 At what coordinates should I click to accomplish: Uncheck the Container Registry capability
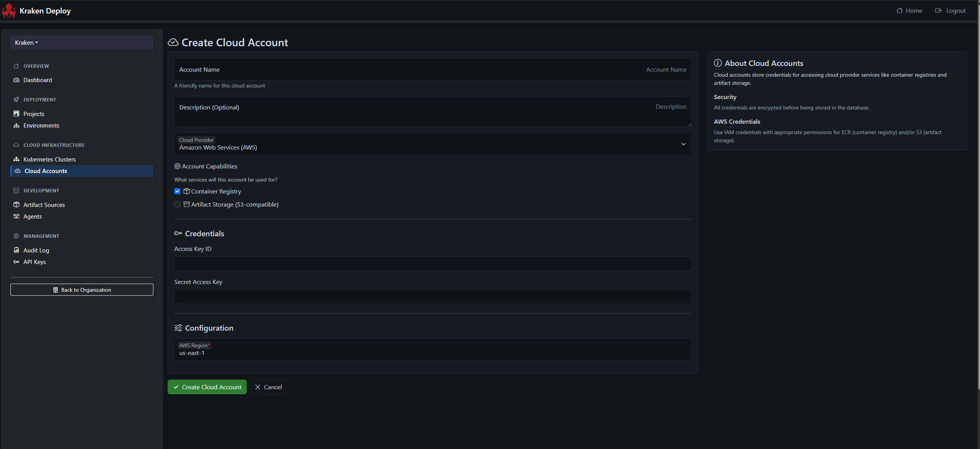coord(177,191)
